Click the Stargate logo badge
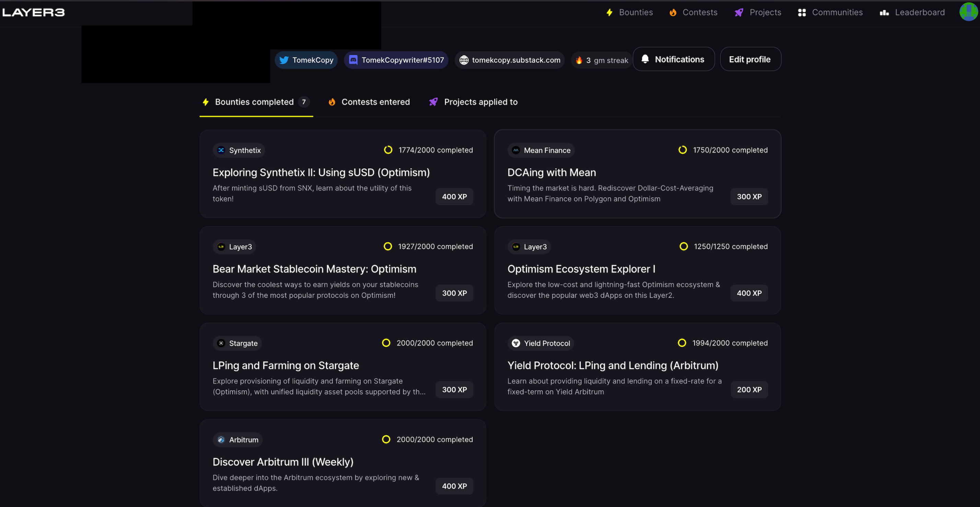980x507 pixels. 221,343
